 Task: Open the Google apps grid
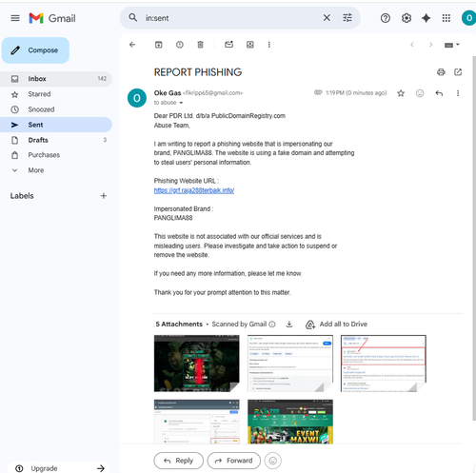(446, 18)
